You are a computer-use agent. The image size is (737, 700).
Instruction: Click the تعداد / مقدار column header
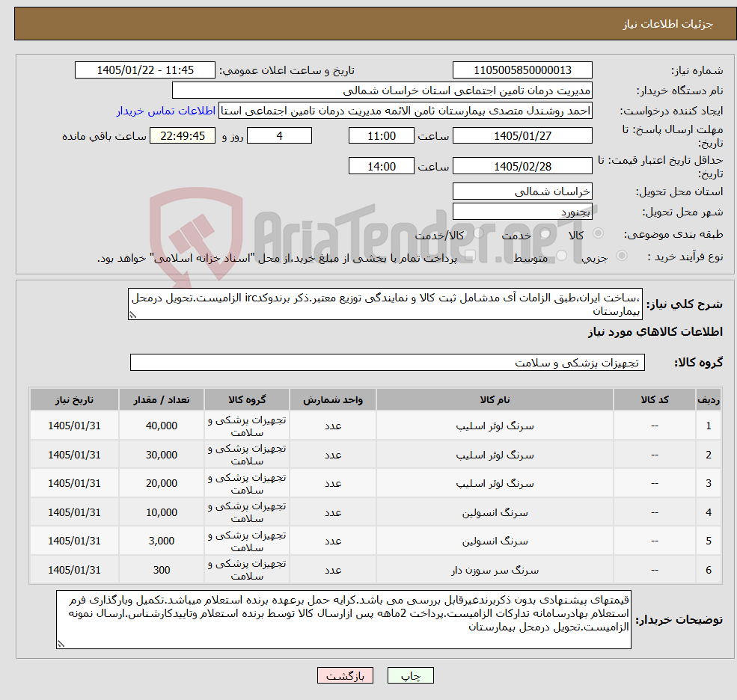(161, 400)
